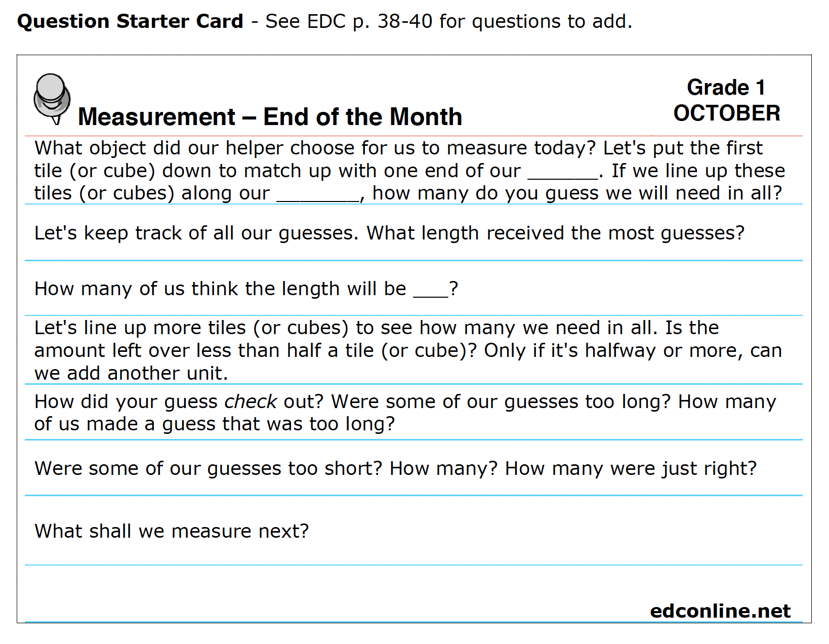Click 'we add another unit.' text
829x644 pixels.
click(x=131, y=373)
